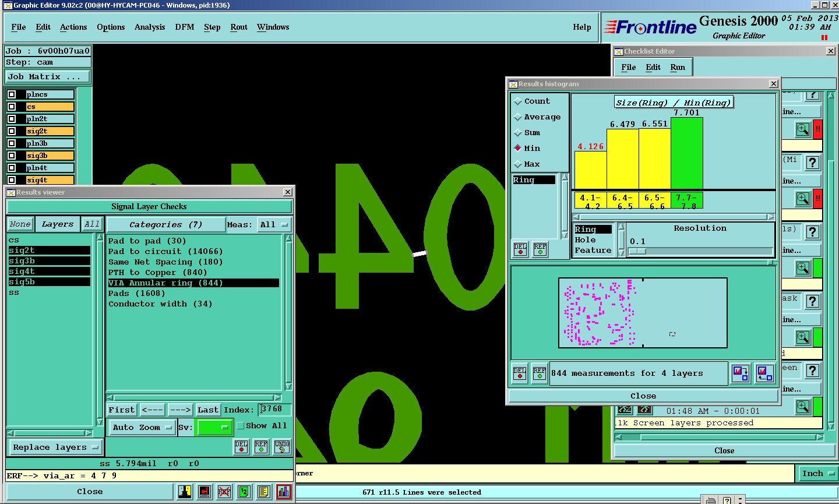This screenshot has width=839, height=504.
Task: Select 'Conductor width (34)' category
Action: click(x=160, y=304)
